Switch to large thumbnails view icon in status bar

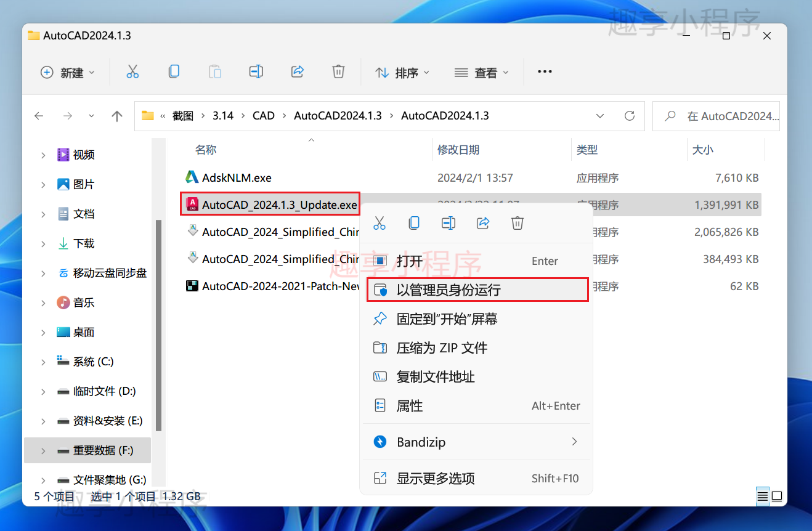777,496
